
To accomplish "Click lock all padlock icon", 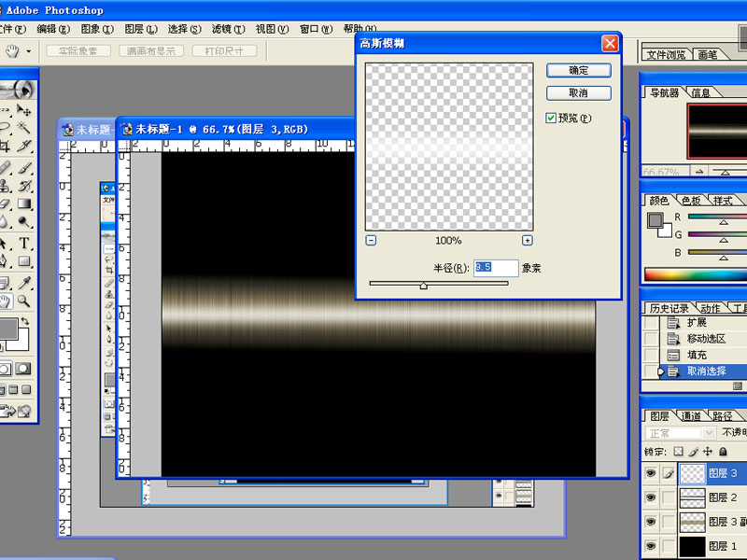I will click(x=723, y=452).
